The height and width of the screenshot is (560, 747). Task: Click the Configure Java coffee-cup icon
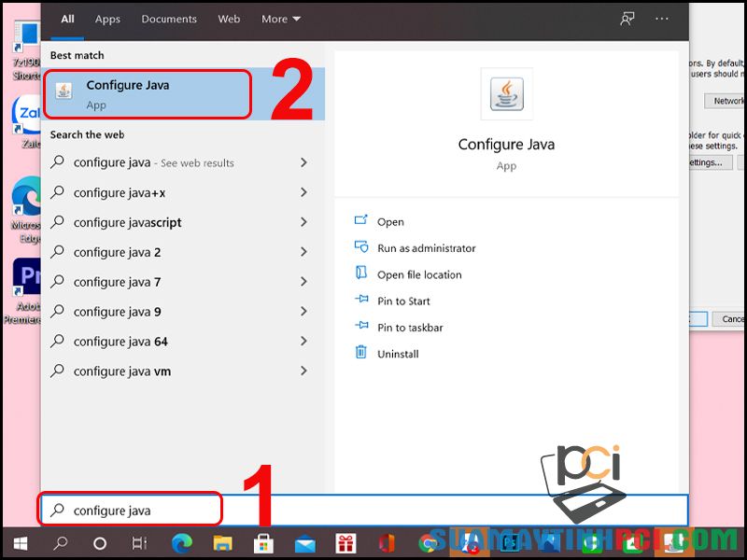(x=507, y=93)
